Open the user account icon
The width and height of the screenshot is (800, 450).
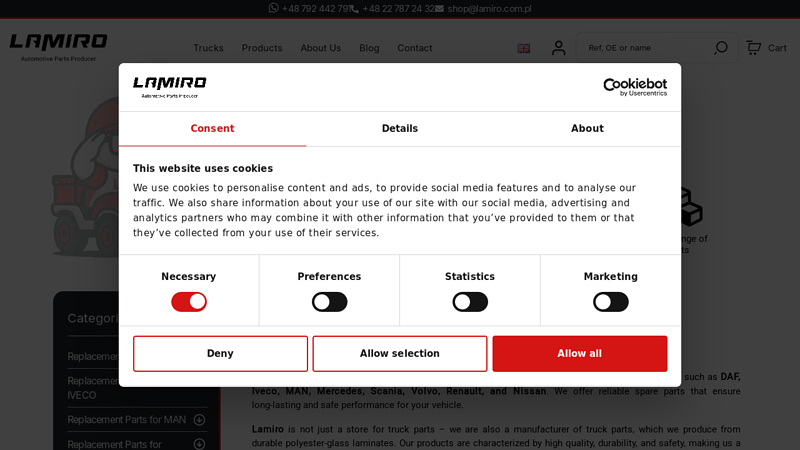[558, 48]
